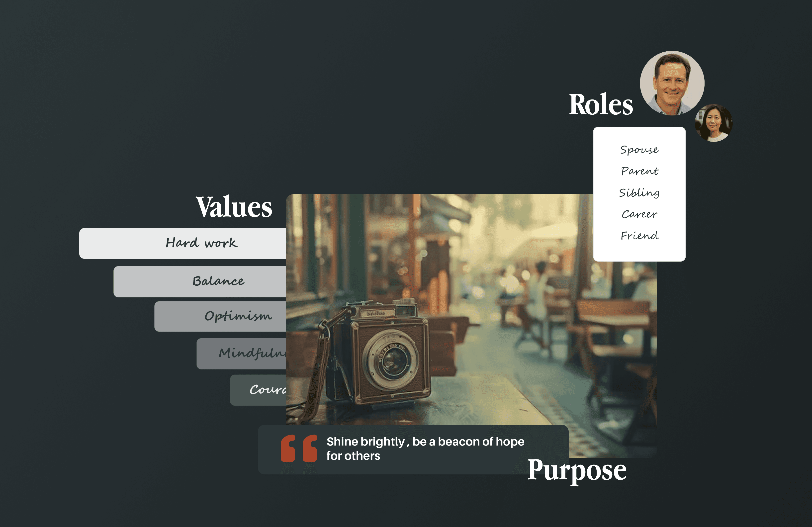Screen dimensions: 812x527
Task: Click the woman's circular profile photo
Action: 714,123
